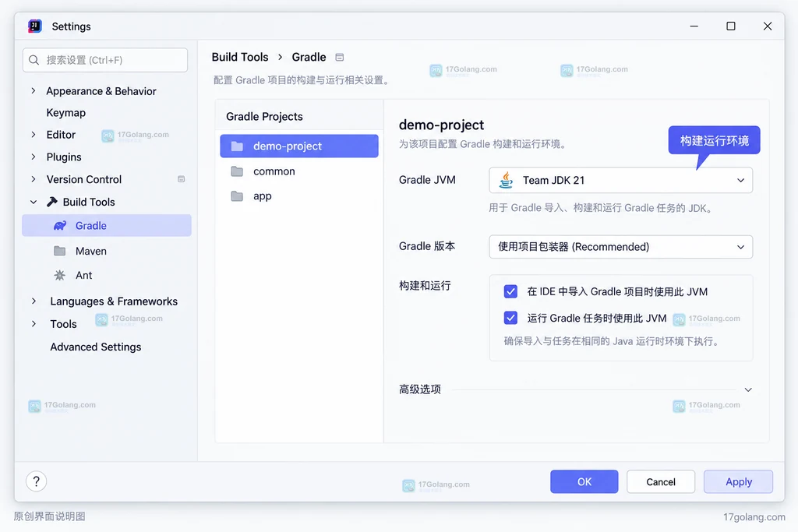Image resolution: width=798 pixels, height=532 pixels.
Task: Open the Gradle 版本 dropdown
Action: tap(620, 247)
